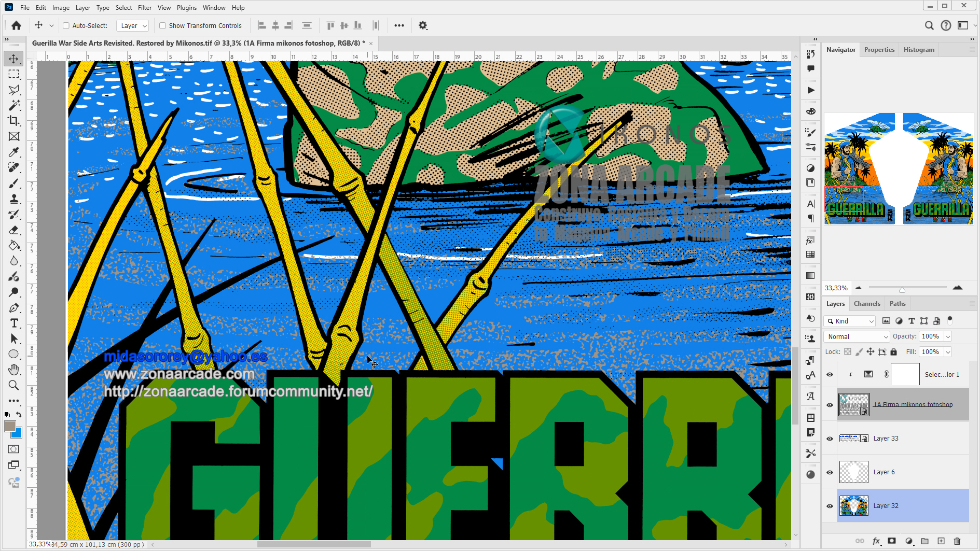This screenshot has height=551, width=980.
Task: Select the Zoom tool
Action: (14, 385)
